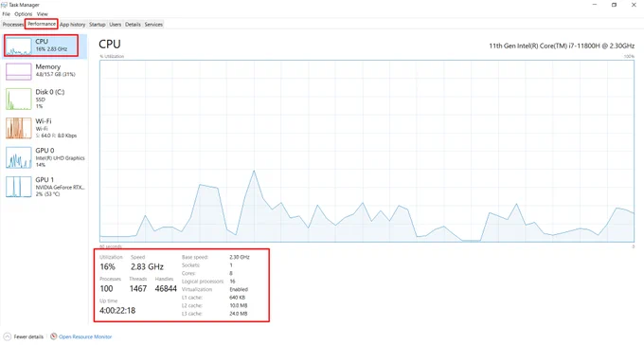
Task: Click the Task Manager title bar icon
Action: point(4,5)
